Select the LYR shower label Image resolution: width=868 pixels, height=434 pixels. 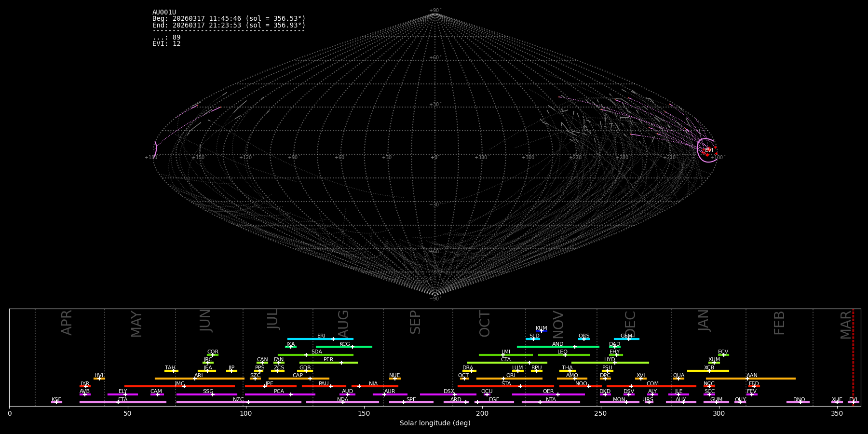pos(85,384)
